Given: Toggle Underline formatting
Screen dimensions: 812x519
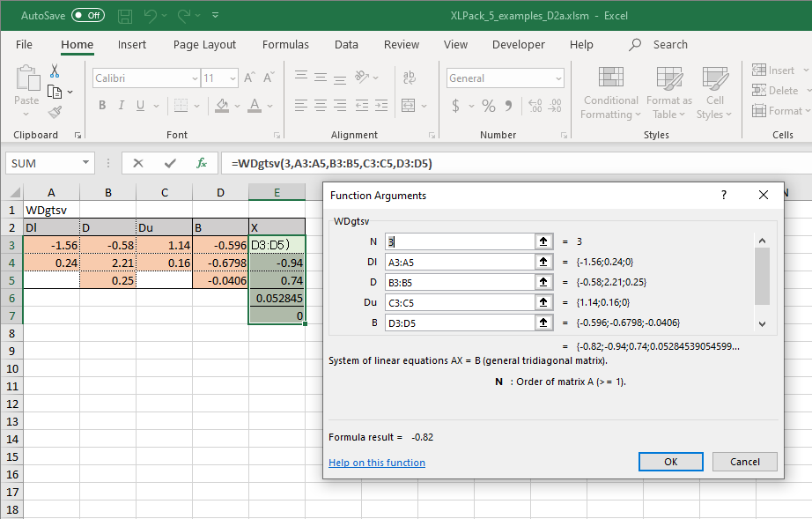Looking at the screenshot, I should (140, 106).
